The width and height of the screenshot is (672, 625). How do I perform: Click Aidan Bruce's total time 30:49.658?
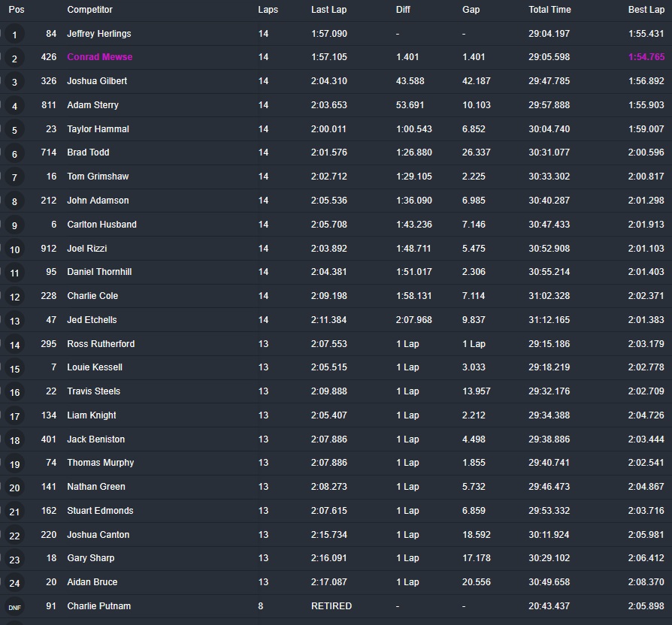(x=549, y=582)
